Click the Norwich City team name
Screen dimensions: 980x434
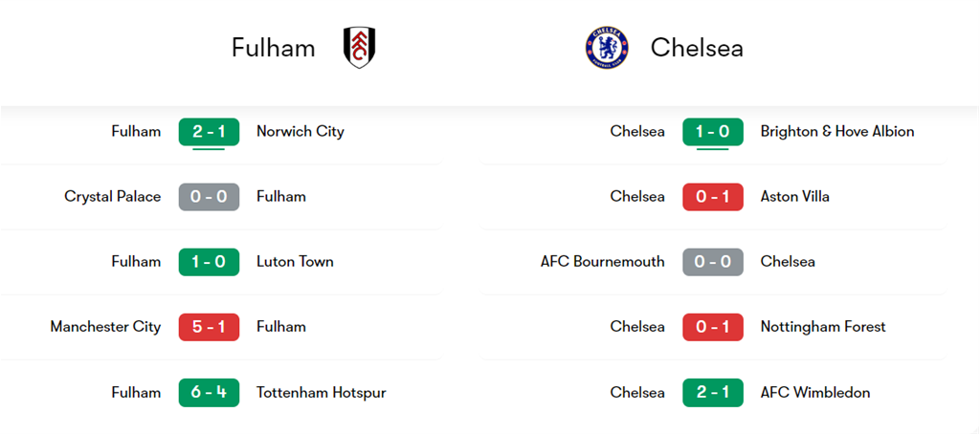coord(300,132)
